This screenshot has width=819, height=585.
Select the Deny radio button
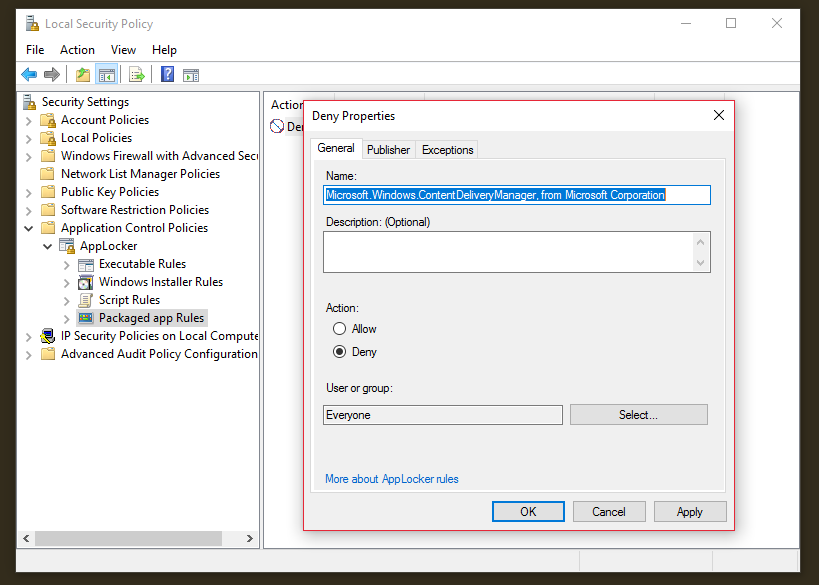pyautogui.click(x=340, y=352)
